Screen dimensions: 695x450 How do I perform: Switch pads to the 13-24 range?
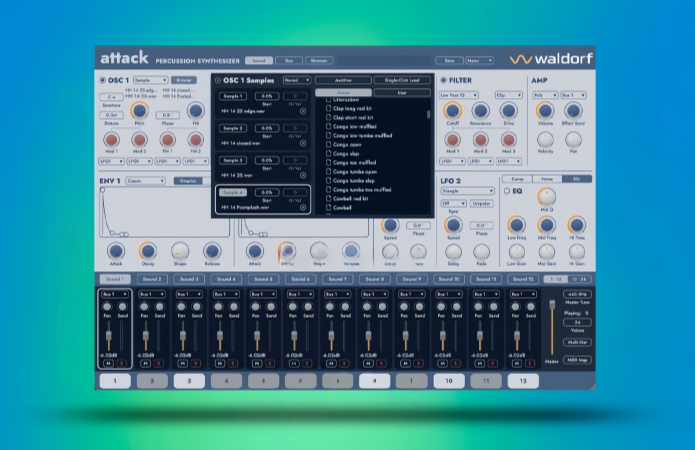(579, 279)
